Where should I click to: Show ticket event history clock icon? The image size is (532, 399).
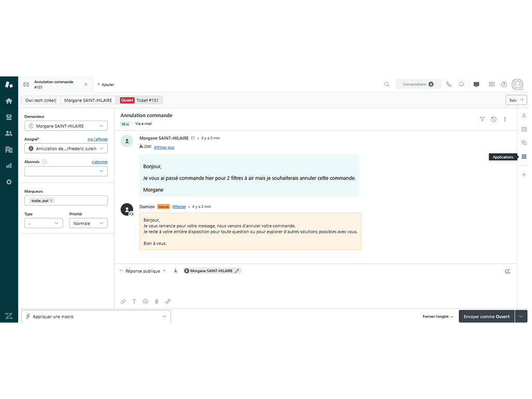point(494,119)
